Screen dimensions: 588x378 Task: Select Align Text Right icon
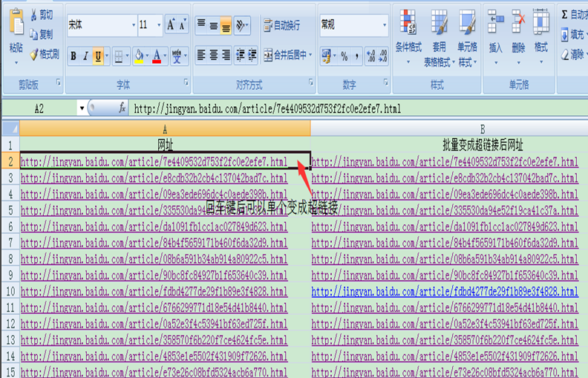tap(226, 56)
